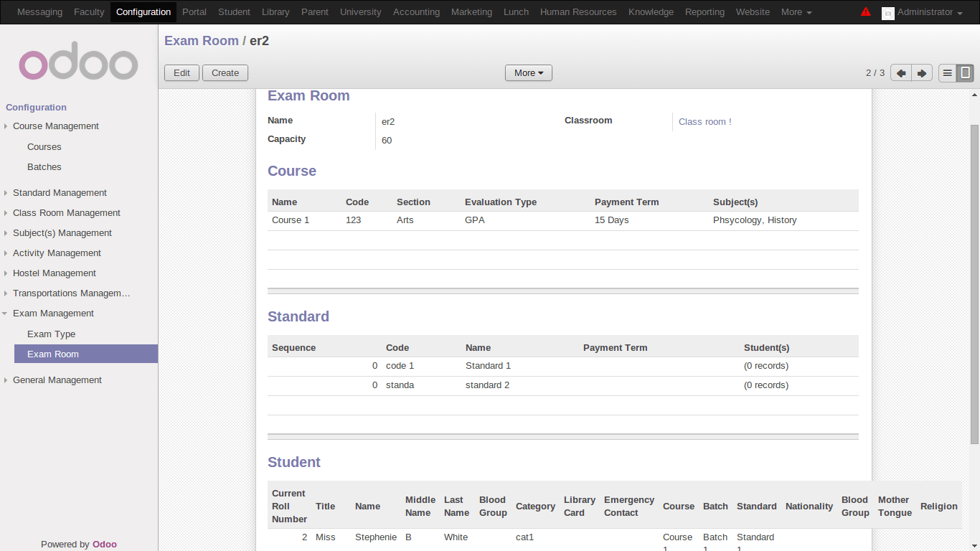Expand Activity Management menu
Viewport: 980px width, 551px height.
point(57,253)
